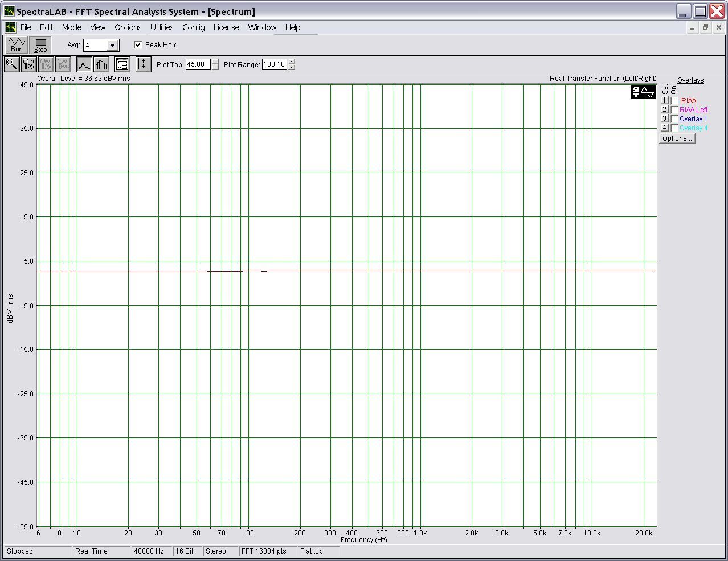Open the Help menu
This screenshot has width=728, height=561.
293,27
